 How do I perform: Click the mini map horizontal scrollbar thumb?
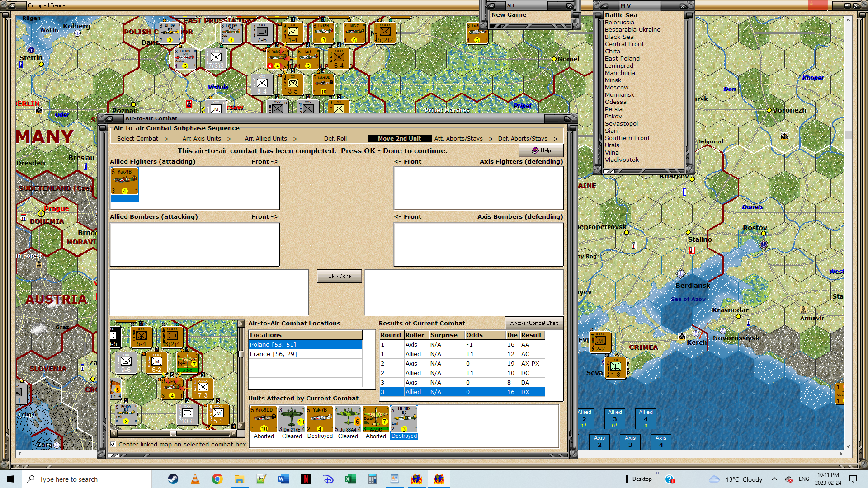coord(173,433)
